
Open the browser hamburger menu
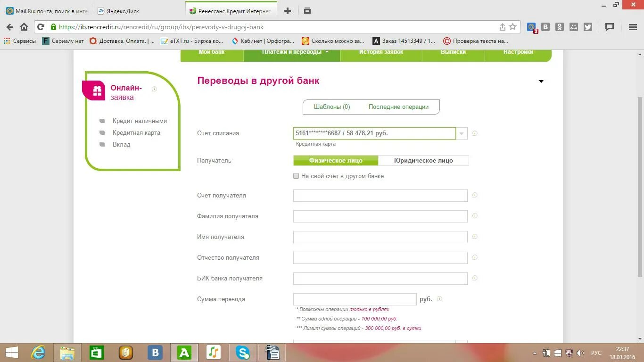(633, 27)
